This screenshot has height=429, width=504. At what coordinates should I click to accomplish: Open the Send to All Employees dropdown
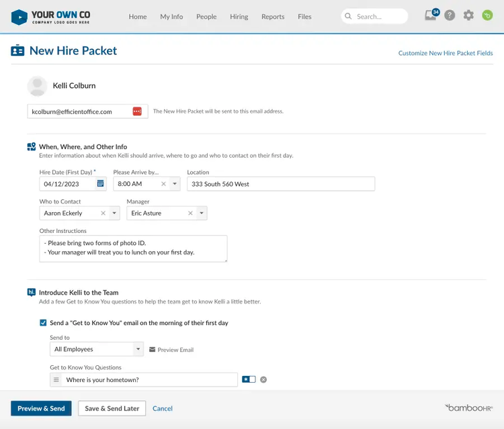click(x=97, y=349)
